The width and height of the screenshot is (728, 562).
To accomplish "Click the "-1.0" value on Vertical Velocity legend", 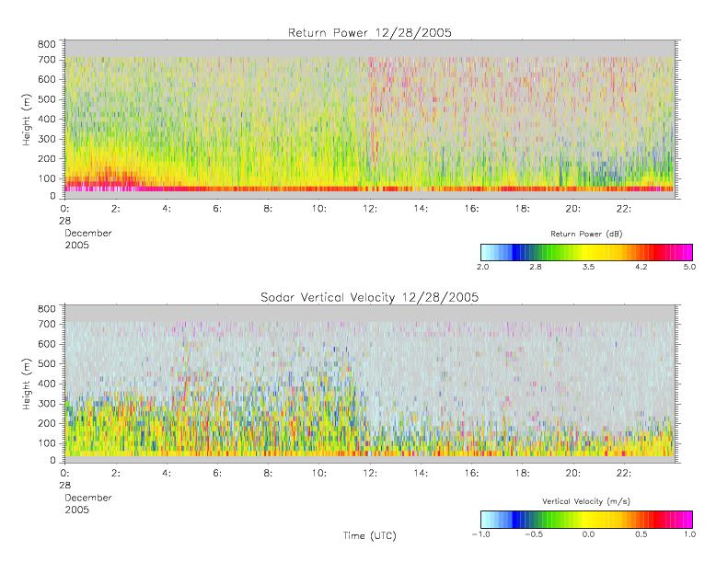I will coord(481,534).
